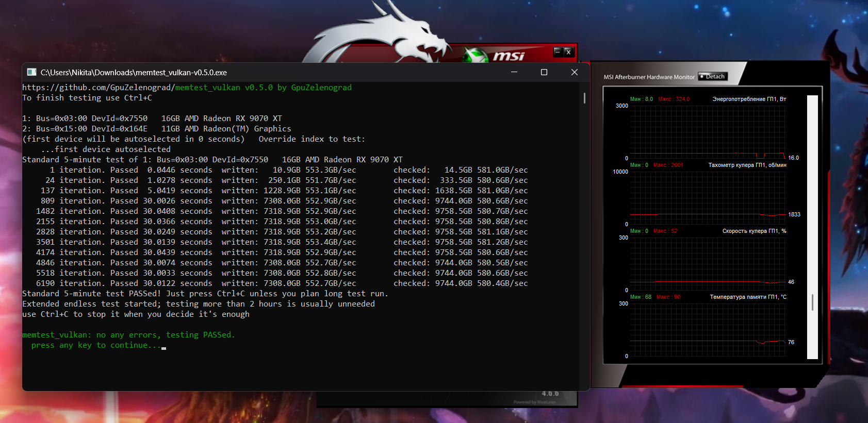Click the current memory temperature value 76
This screenshot has height=423, width=868.
pos(791,342)
